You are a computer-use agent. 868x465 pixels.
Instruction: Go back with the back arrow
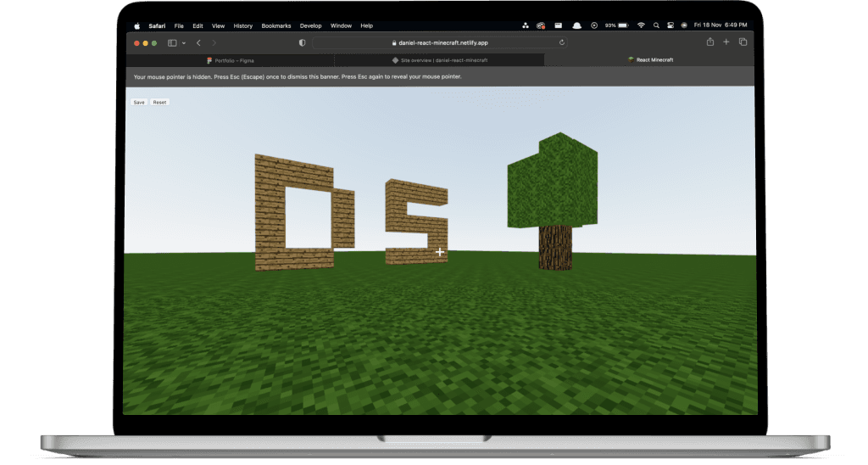pyautogui.click(x=198, y=42)
